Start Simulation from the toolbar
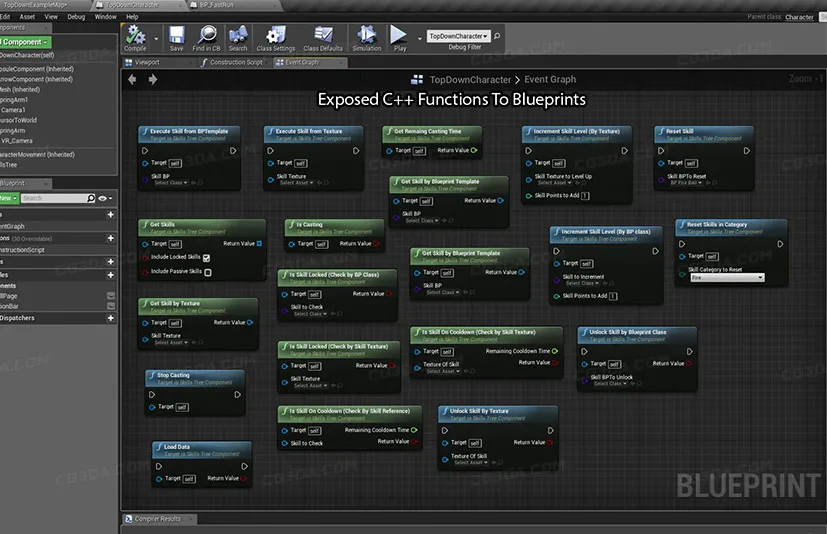This screenshot has height=534, width=827. pos(367,38)
